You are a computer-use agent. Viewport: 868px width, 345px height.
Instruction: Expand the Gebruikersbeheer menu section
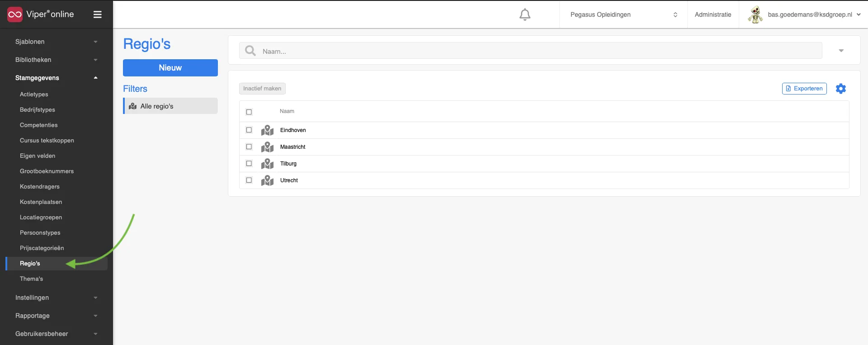[57, 334]
